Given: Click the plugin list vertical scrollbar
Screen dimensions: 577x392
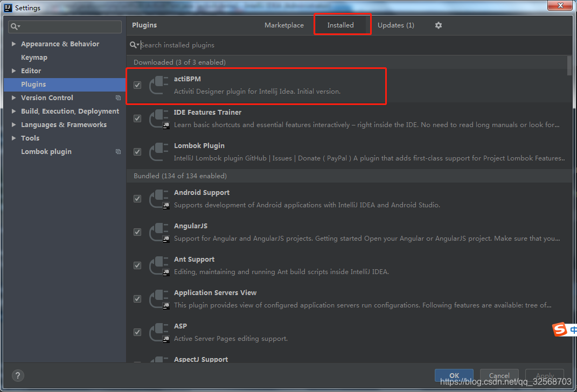Looking at the screenshot, I should click(x=569, y=66).
